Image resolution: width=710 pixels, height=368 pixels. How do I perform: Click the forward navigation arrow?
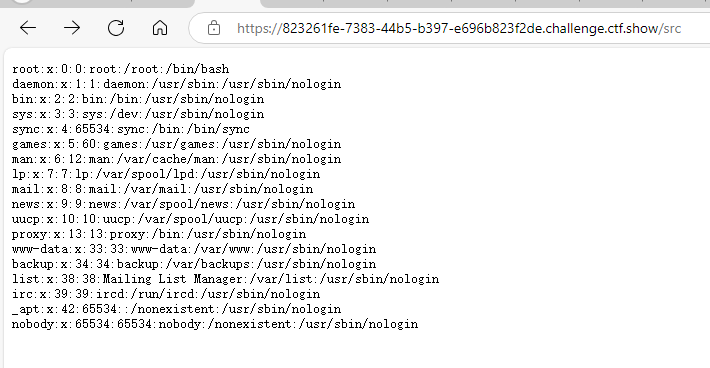pos(72,28)
